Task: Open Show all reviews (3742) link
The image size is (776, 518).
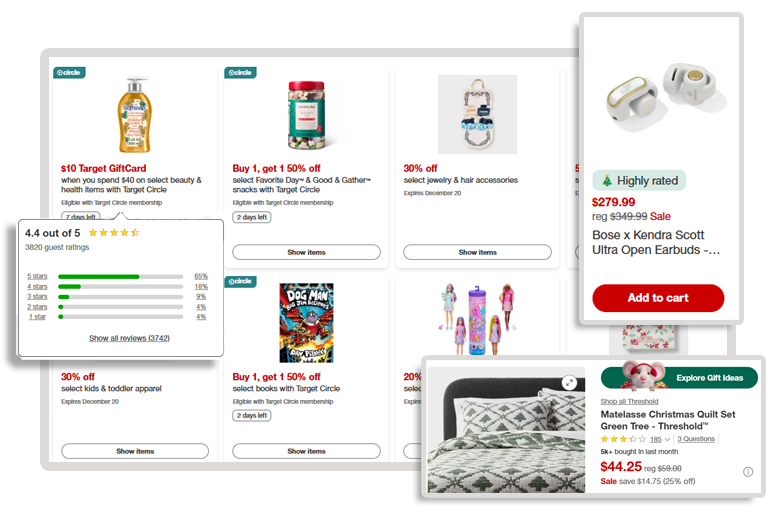Action: click(x=129, y=338)
